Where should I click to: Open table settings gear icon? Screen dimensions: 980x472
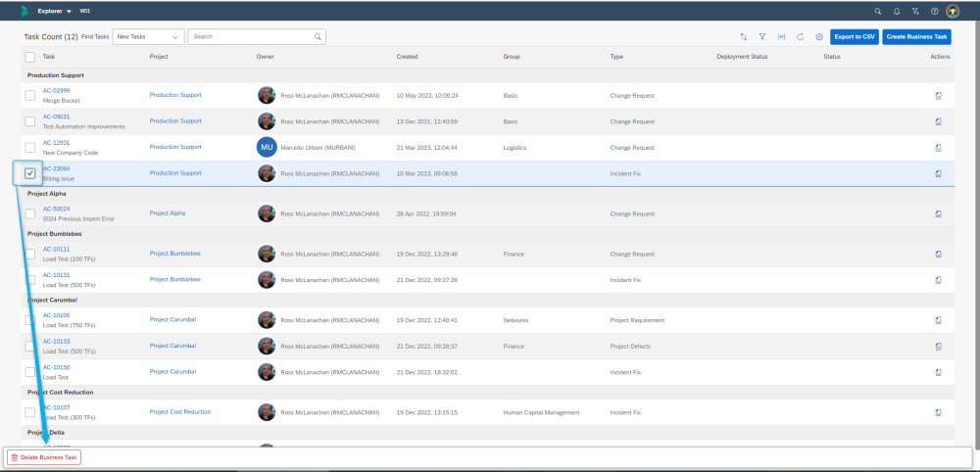click(x=818, y=37)
